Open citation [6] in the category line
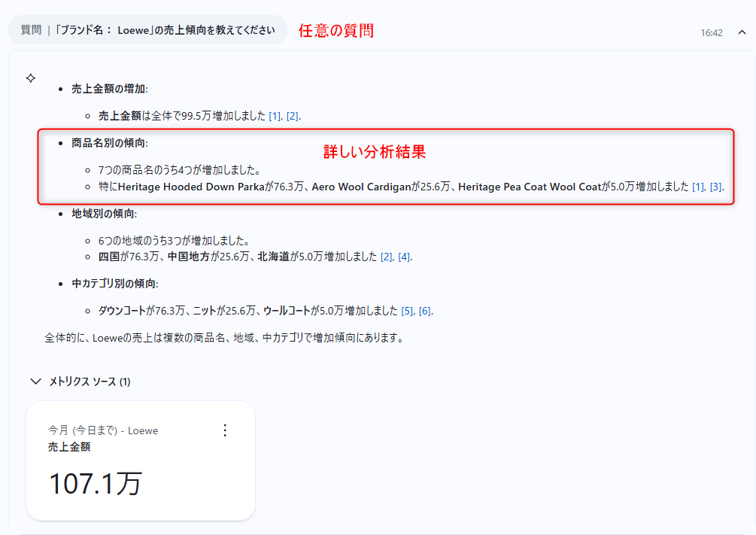Image resolution: width=756 pixels, height=535 pixels. click(x=425, y=312)
